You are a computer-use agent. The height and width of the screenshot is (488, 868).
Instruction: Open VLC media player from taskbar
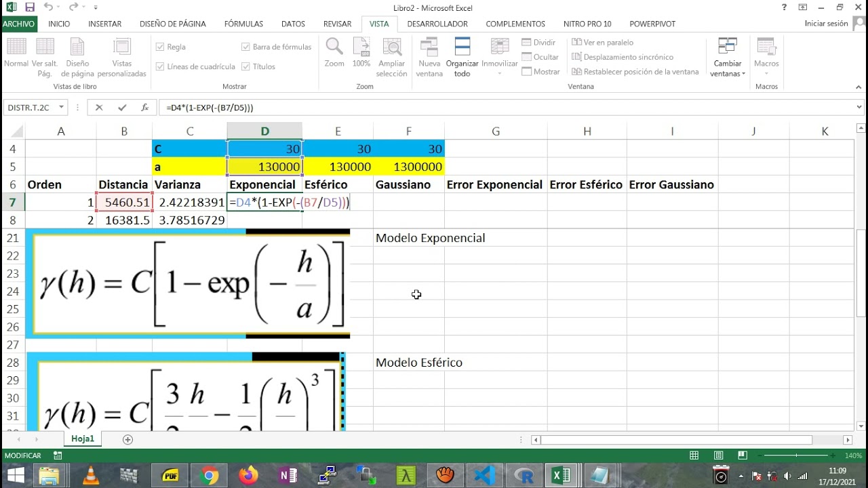click(90, 476)
